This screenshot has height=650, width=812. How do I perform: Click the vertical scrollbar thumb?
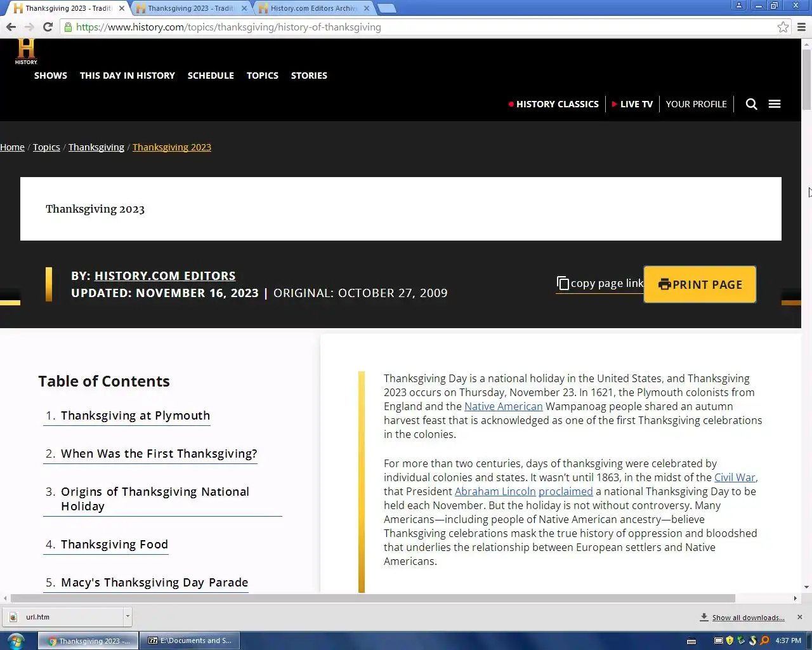(x=806, y=79)
